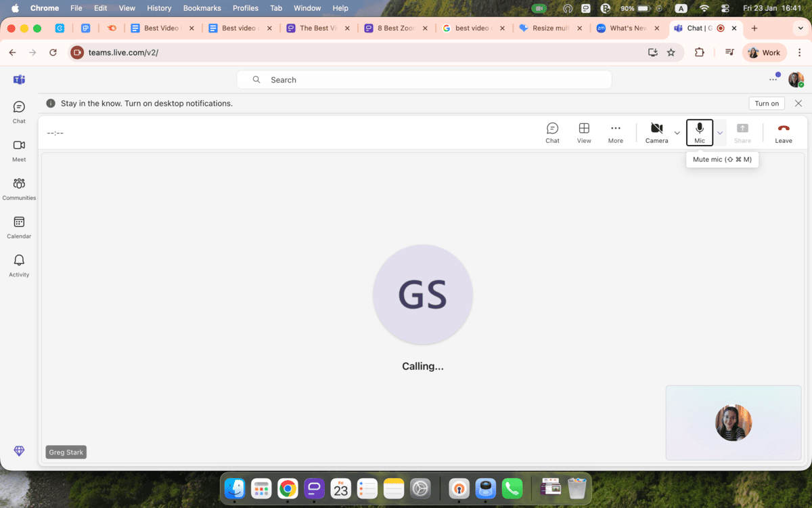Image resolution: width=812 pixels, height=508 pixels.
Task: Turn on the camera
Action: pyautogui.click(x=656, y=132)
